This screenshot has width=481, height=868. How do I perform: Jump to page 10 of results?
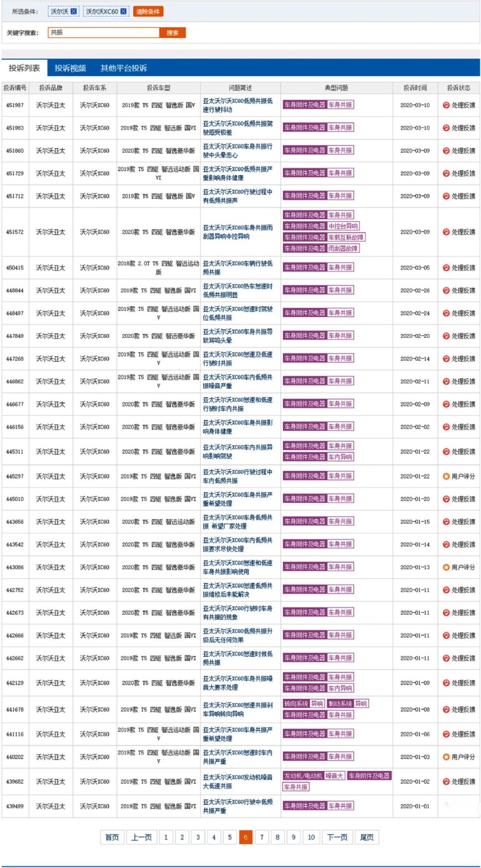[x=311, y=837]
